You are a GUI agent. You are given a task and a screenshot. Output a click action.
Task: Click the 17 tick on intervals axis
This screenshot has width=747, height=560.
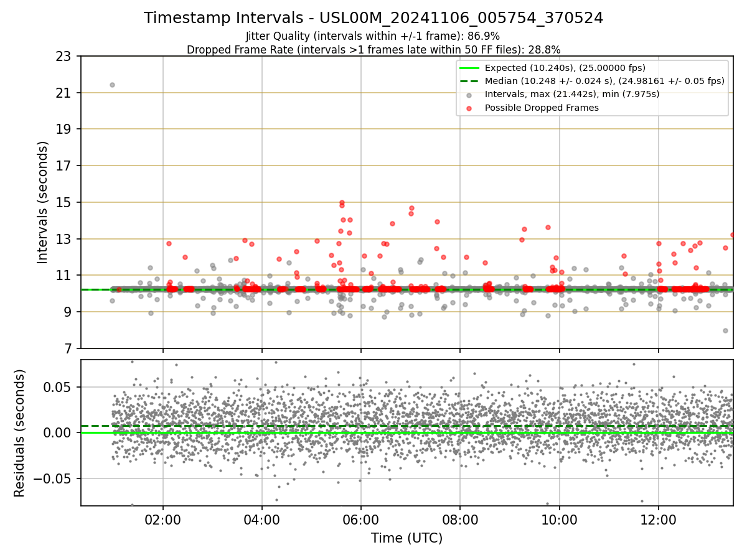pyautogui.click(x=64, y=166)
